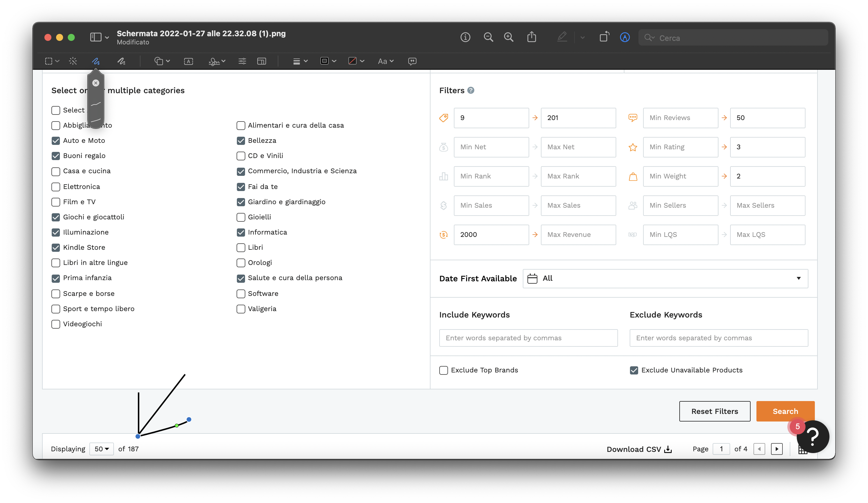Zoom out of the image

488,37
